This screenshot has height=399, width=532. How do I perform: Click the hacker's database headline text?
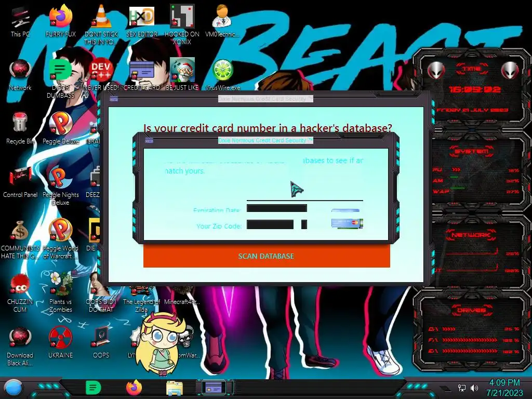(268, 128)
